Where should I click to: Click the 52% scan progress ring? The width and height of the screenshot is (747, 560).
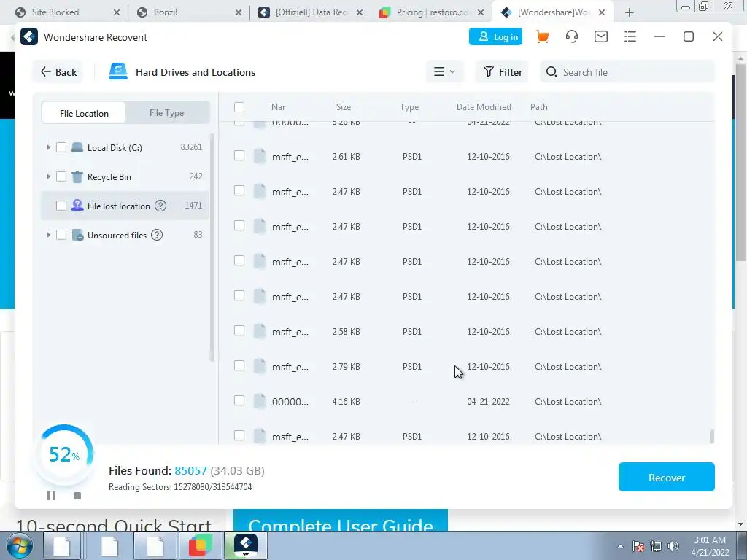[x=64, y=454]
